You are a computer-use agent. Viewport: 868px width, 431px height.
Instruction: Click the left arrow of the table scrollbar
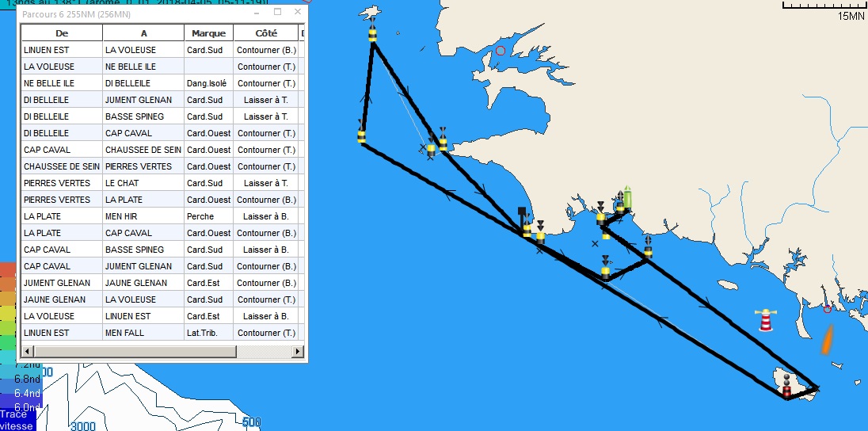(x=27, y=351)
